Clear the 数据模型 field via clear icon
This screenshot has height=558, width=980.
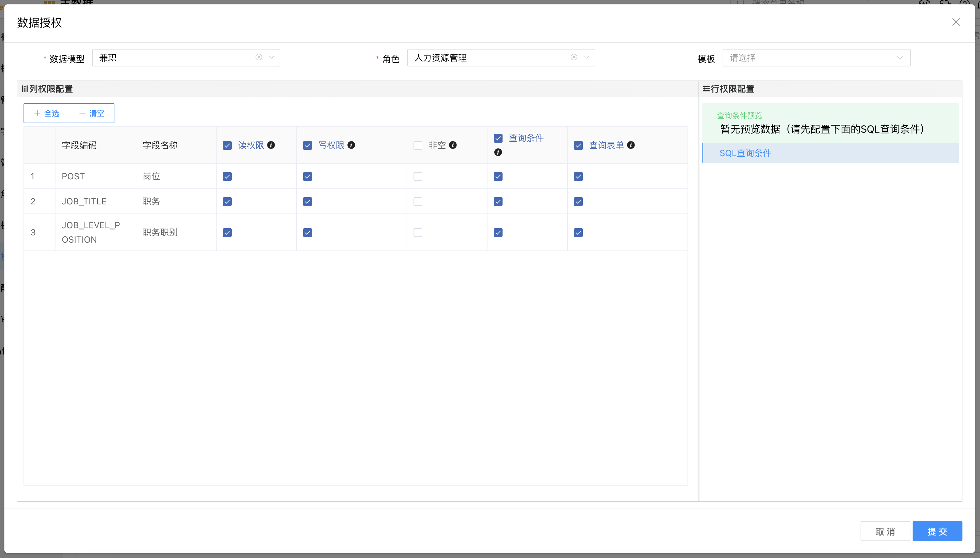[259, 57]
